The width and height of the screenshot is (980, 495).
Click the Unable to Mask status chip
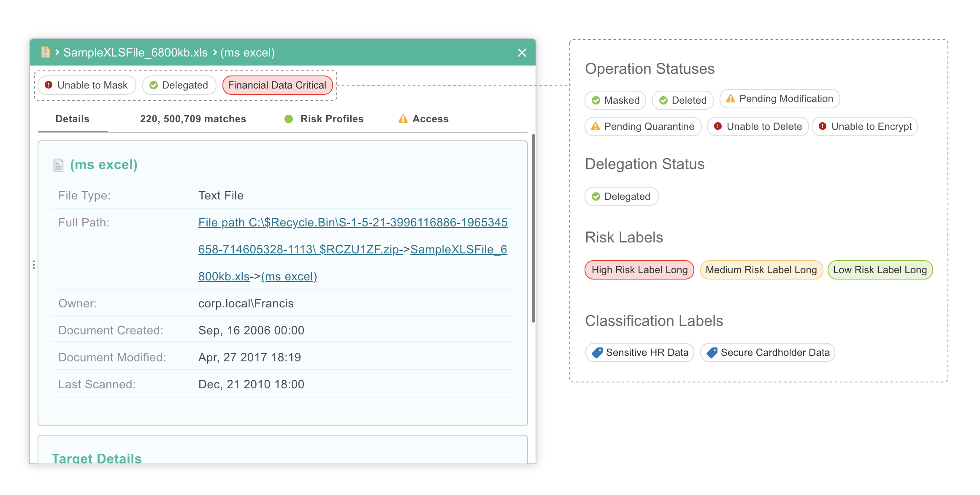pos(87,85)
